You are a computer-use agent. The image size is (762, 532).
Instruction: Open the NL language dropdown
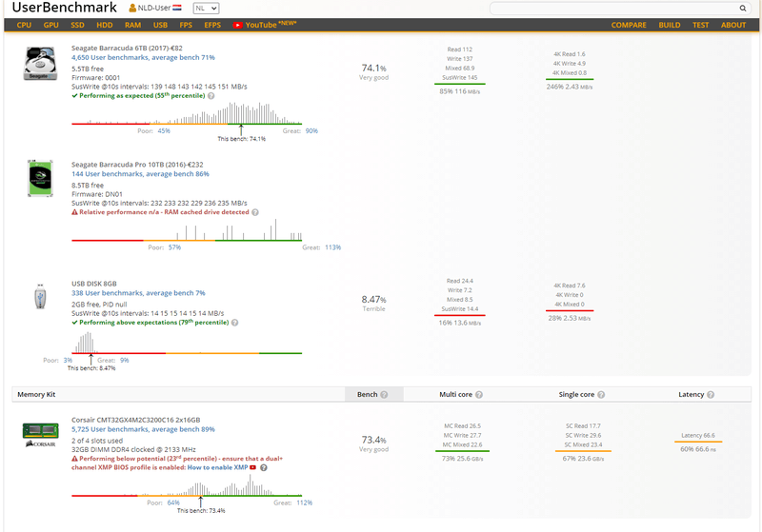(206, 9)
